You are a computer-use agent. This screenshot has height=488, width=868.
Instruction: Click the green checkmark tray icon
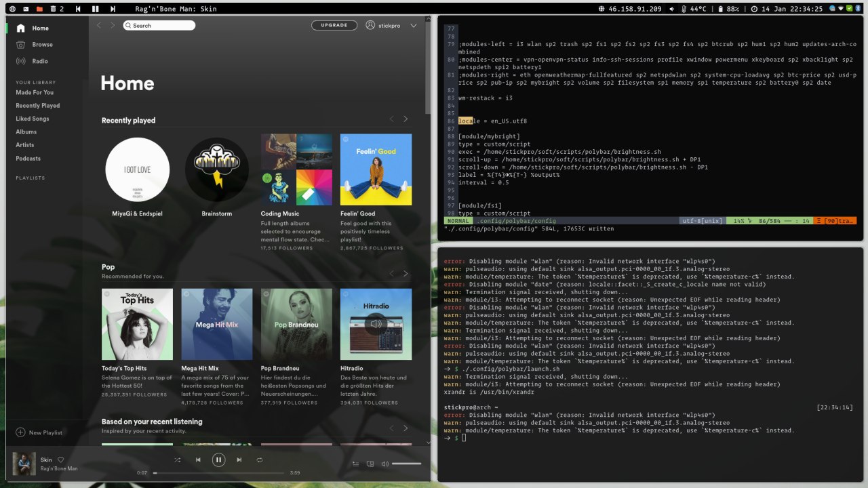850,9
